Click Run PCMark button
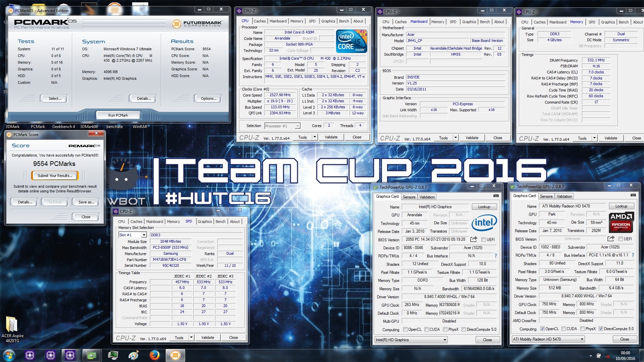Screen dimensions: 644x362 118,115
